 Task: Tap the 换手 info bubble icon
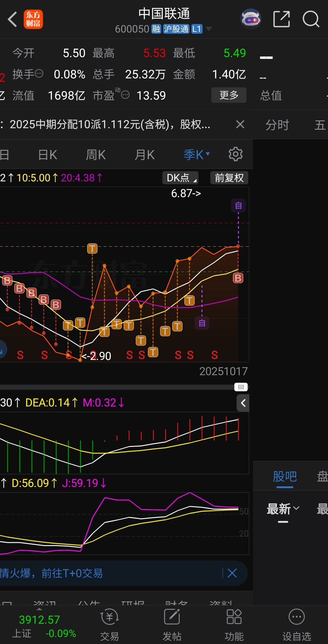39,73
